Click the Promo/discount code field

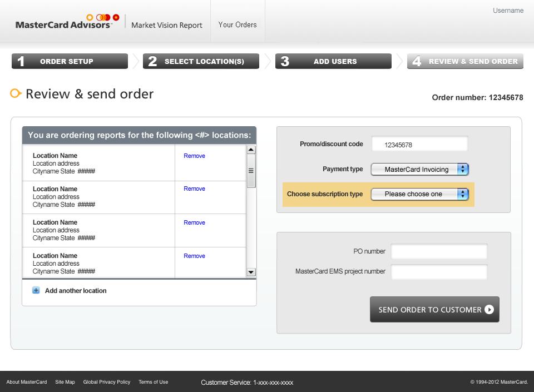(419, 145)
